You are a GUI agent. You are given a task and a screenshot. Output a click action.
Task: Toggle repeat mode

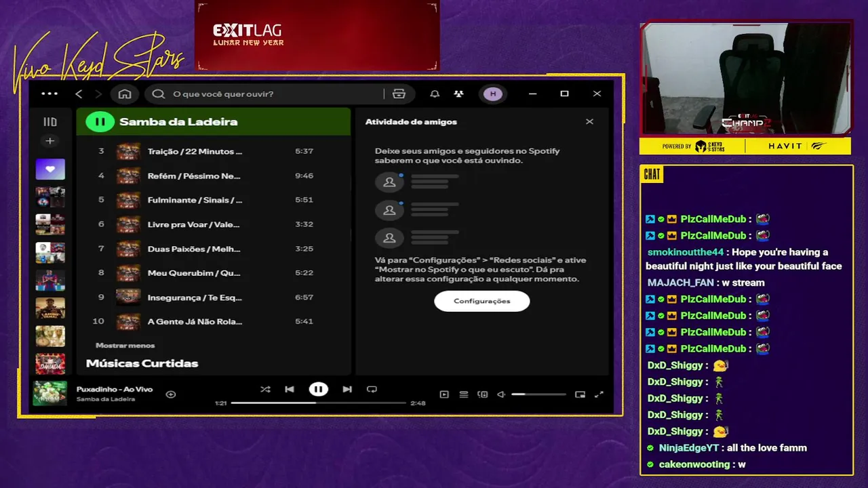pos(372,389)
